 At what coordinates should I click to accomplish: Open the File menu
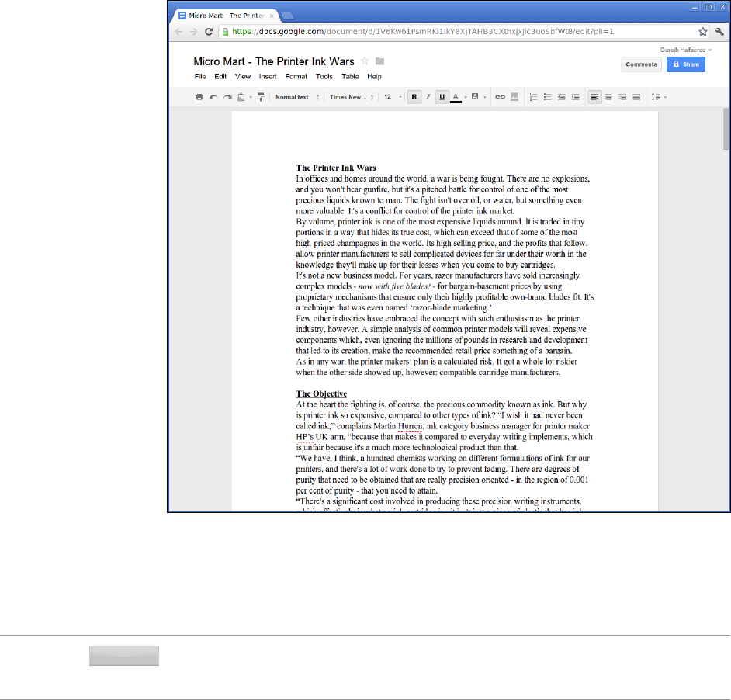click(200, 77)
